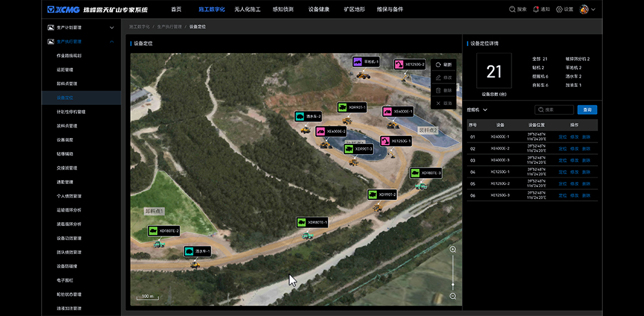The image size is (644, 316).
Task: Open the 挖掘机 equipment type dropdown
Action: click(x=477, y=110)
